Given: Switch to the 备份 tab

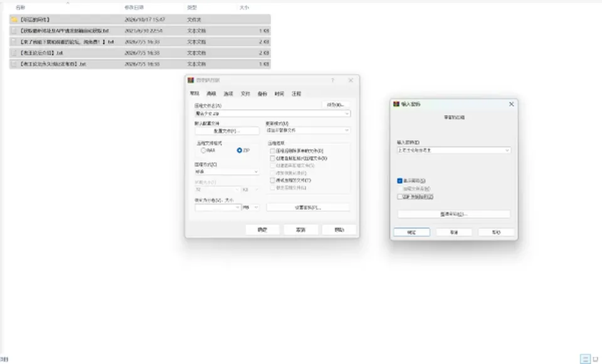Looking at the screenshot, I should pyautogui.click(x=262, y=93).
